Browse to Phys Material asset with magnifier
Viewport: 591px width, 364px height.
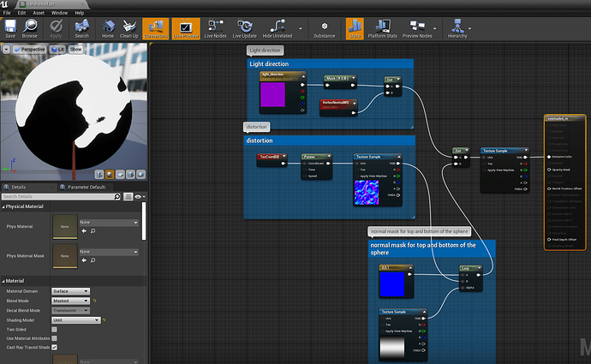93,231
